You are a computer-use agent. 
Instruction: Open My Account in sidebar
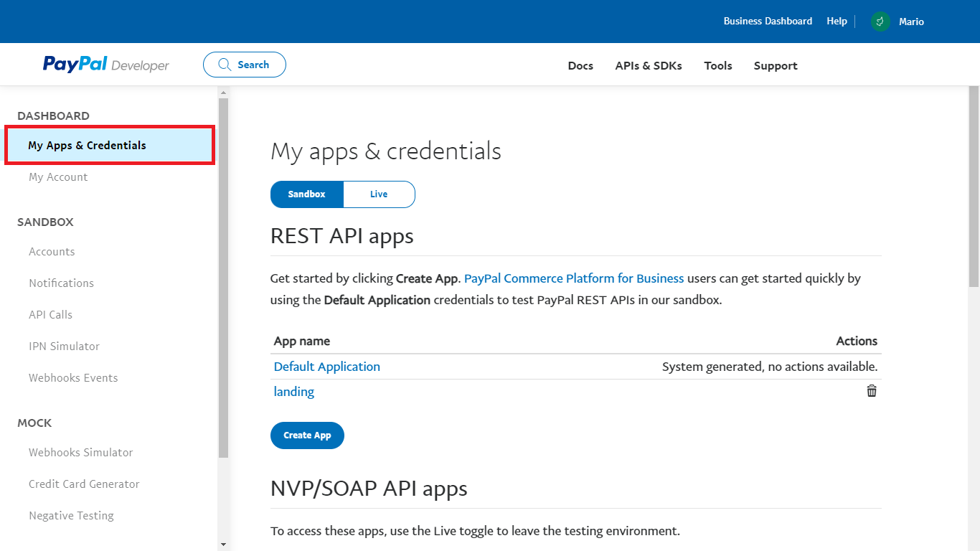58,177
